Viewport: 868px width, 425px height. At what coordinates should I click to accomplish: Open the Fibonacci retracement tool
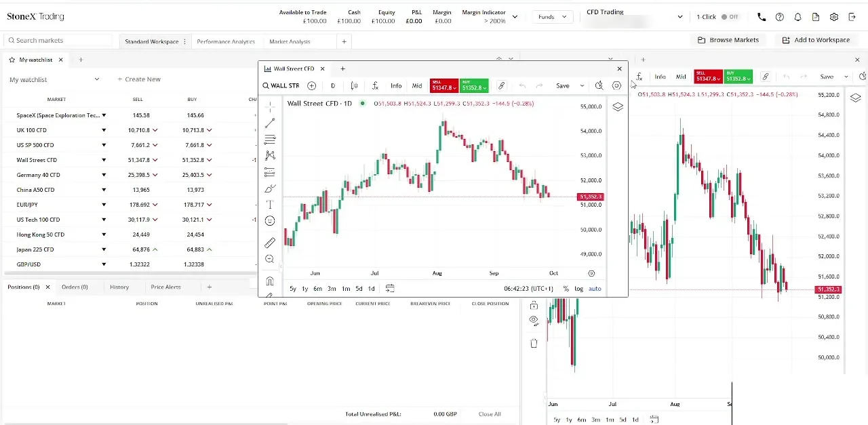click(270, 139)
